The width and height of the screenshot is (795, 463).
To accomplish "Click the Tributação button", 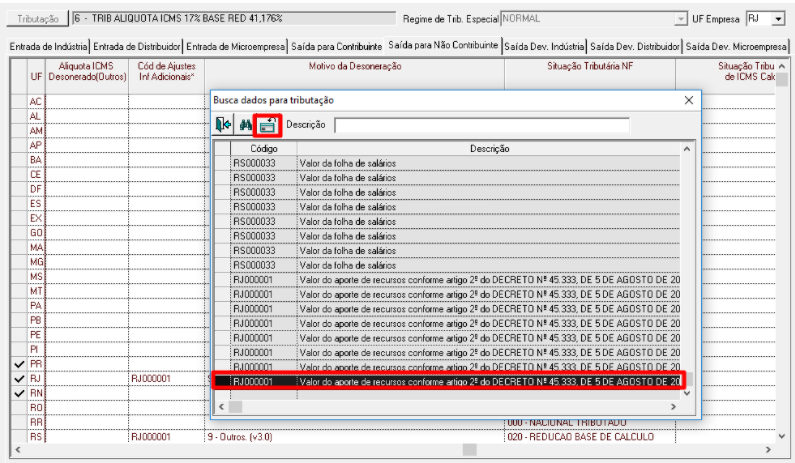I will (38, 19).
